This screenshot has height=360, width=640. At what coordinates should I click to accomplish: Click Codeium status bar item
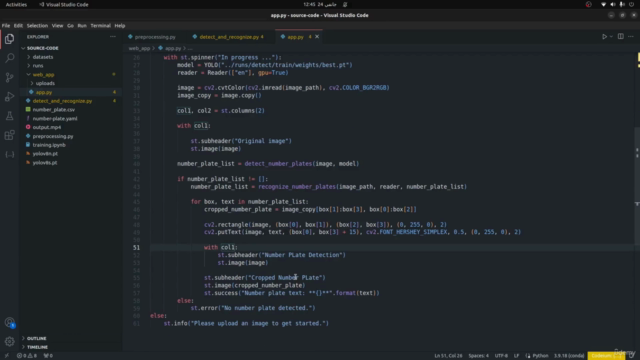click(606, 356)
